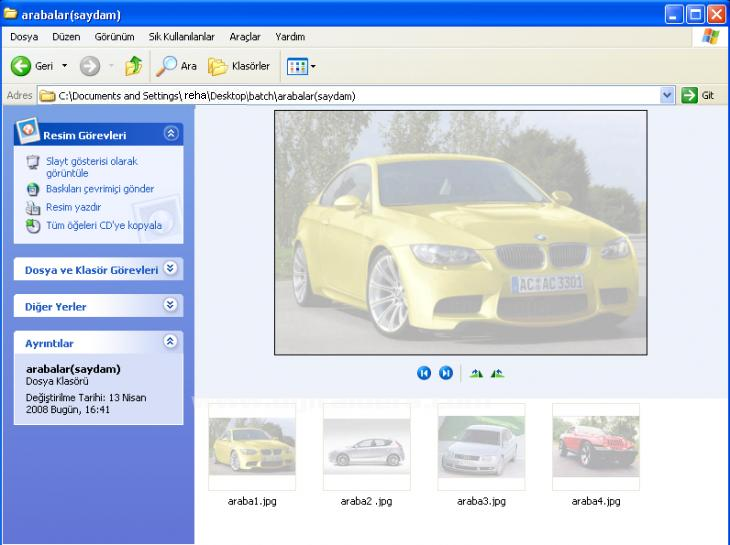
Task: Click the Resim yazdır link
Action: click(73, 207)
